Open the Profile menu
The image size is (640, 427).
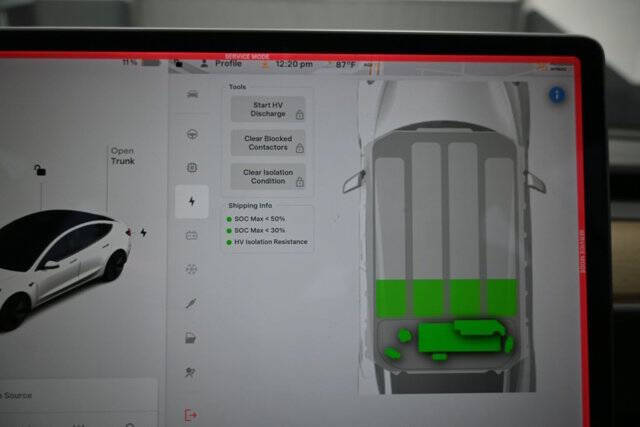[x=228, y=64]
